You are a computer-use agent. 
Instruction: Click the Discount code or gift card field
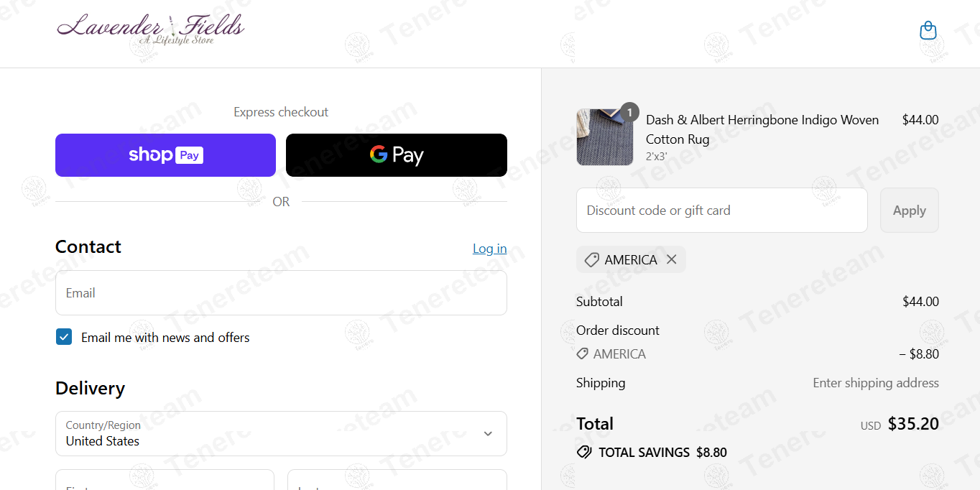(x=721, y=211)
